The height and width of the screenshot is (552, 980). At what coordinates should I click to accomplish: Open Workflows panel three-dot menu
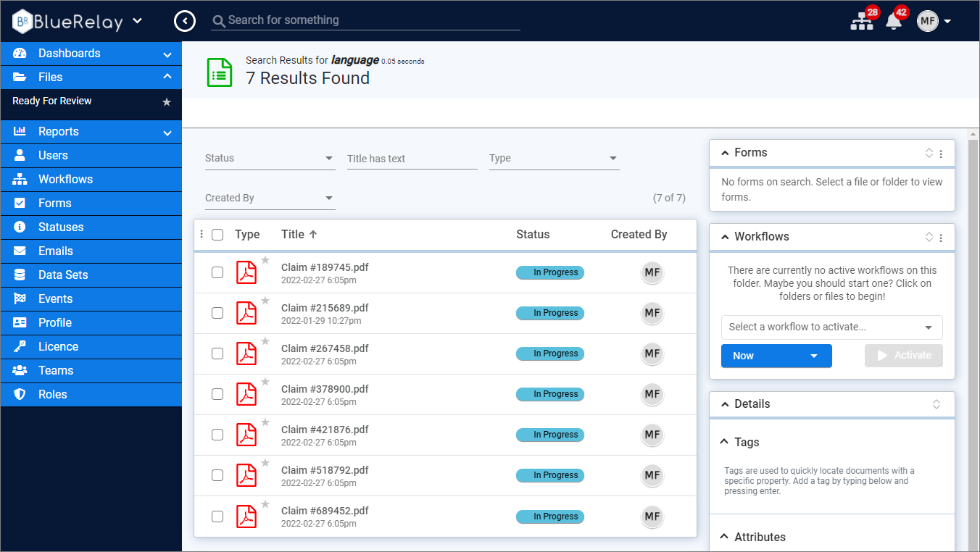click(x=941, y=238)
